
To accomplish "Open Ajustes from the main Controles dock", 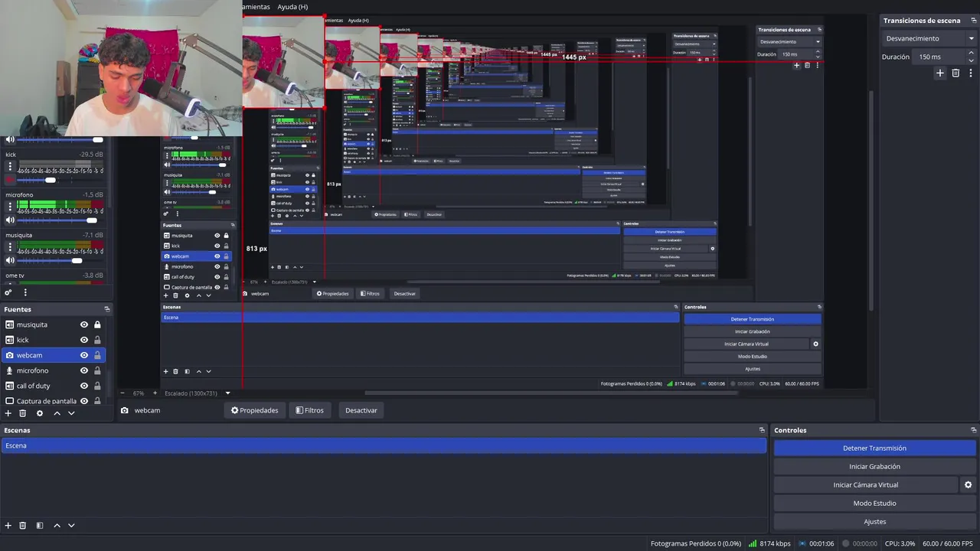I will click(x=874, y=521).
